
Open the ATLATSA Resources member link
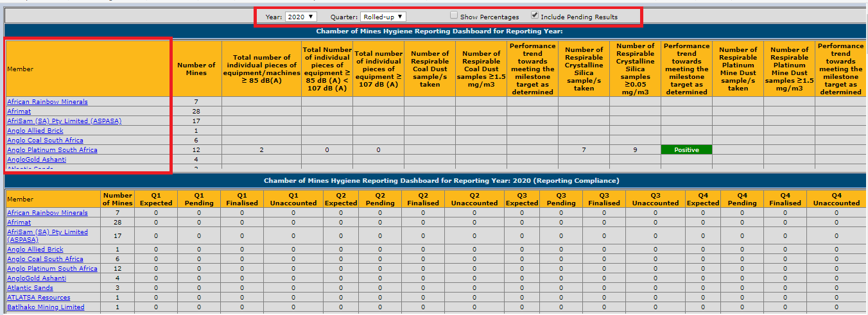click(x=39, y=297)
